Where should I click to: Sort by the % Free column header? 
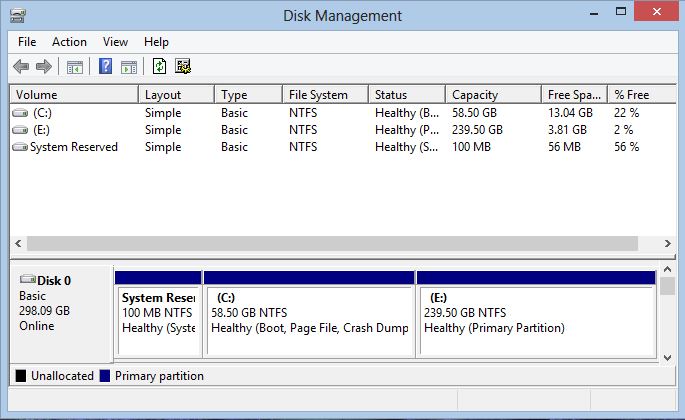(642, 95)
